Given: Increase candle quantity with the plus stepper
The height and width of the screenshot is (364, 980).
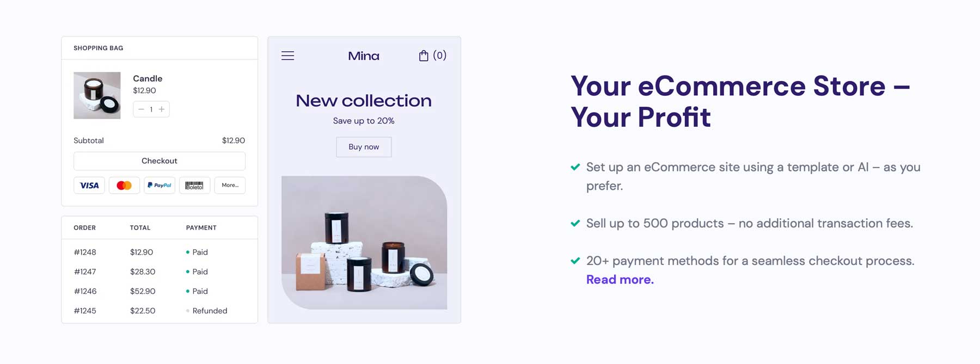Looking at the screenshot, I should tap(161, 109).
